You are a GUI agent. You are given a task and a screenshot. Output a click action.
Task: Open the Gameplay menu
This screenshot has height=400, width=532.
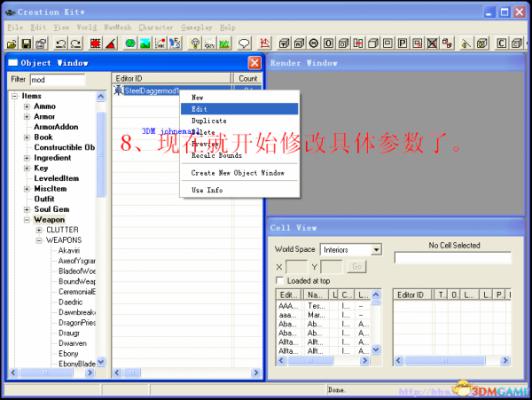[x=196, y=27]
